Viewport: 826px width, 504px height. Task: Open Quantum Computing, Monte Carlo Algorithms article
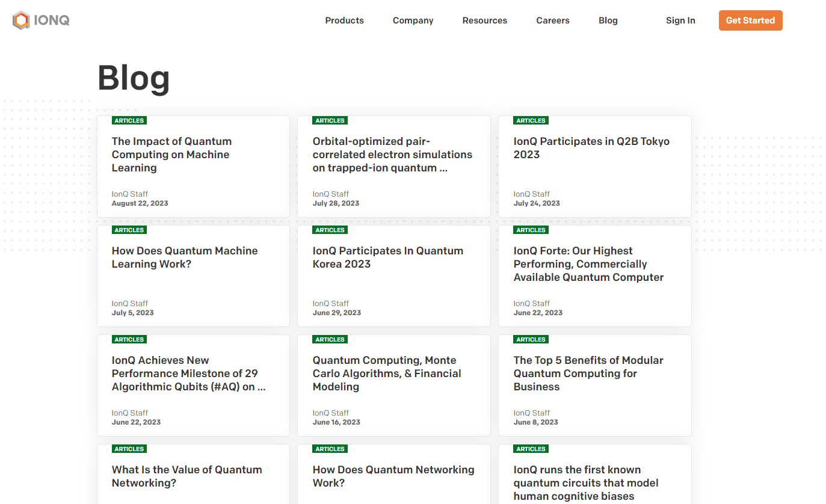coord(387,373)
